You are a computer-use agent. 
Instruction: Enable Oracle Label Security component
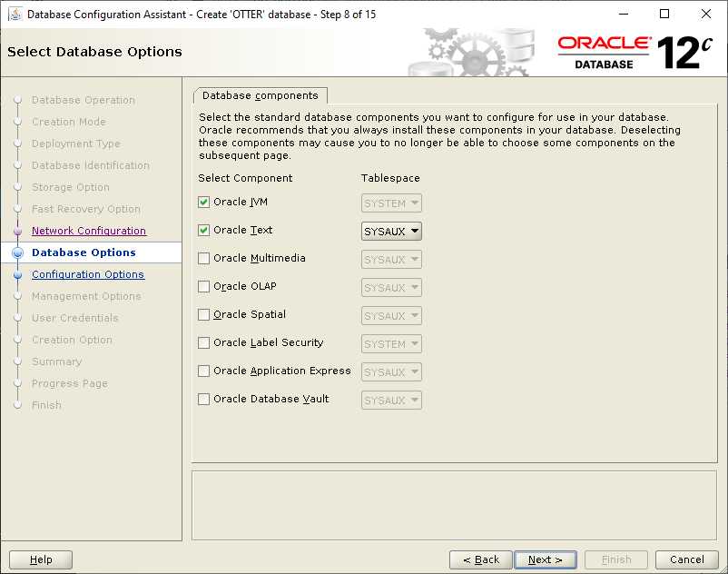tap(203, 342)
